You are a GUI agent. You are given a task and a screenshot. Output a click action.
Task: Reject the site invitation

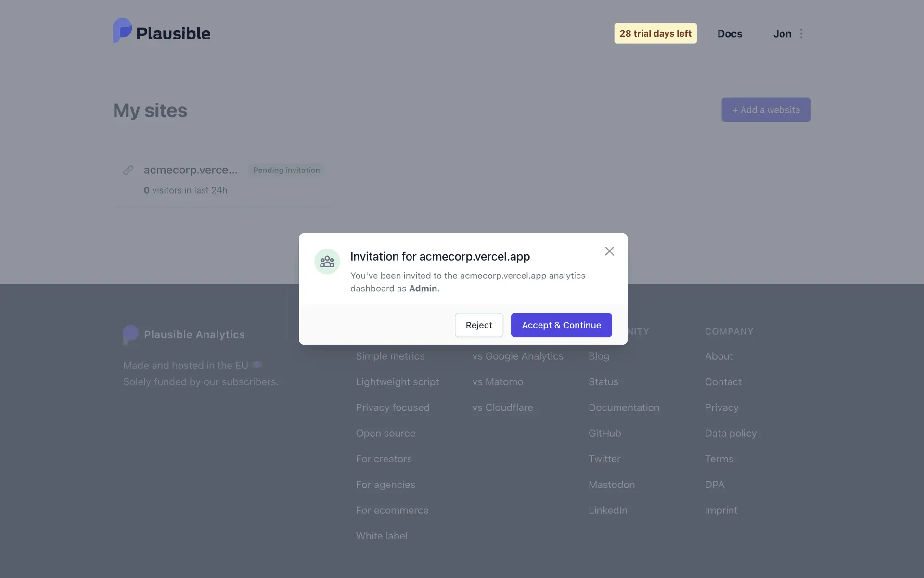coord(478,325)
